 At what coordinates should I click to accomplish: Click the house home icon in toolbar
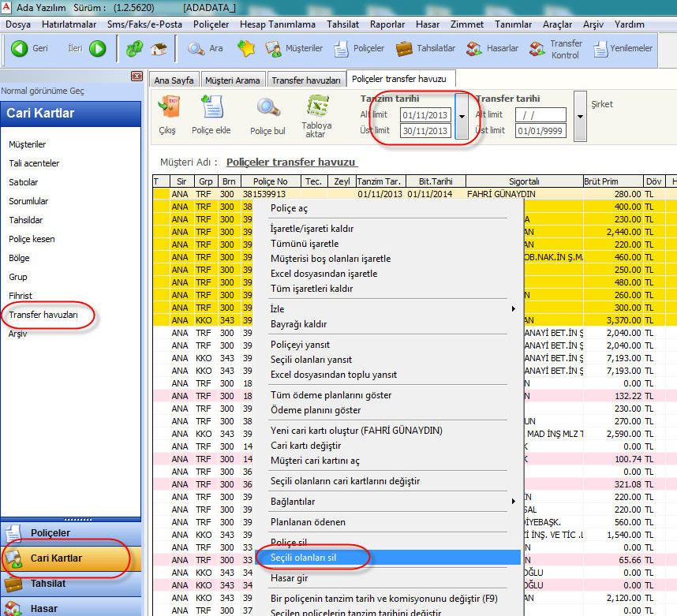159,49
